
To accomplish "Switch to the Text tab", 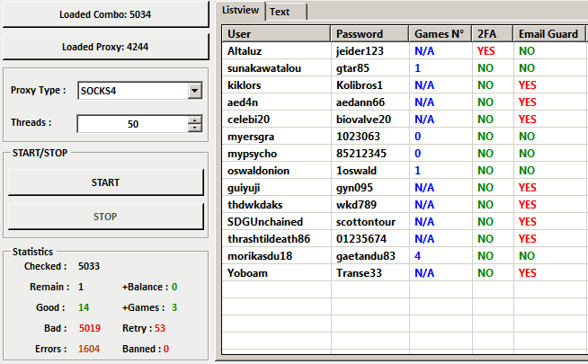I will point(281,12).
